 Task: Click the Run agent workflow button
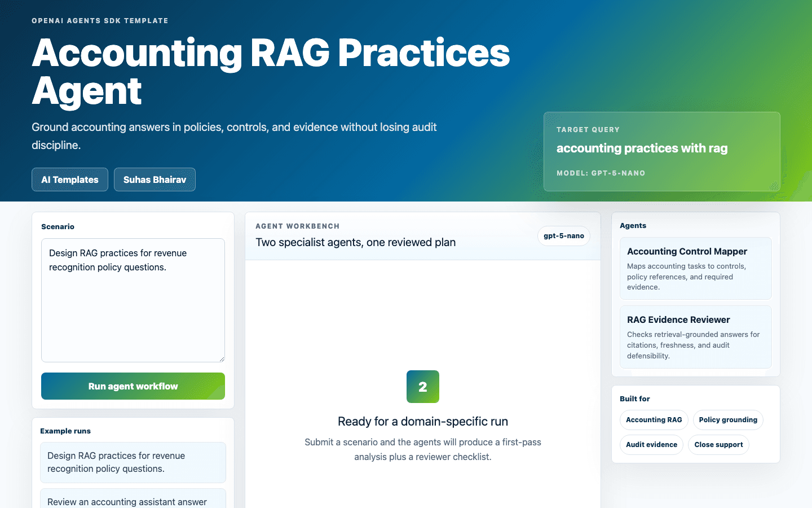pyautogui.click(x=133, y=386)
